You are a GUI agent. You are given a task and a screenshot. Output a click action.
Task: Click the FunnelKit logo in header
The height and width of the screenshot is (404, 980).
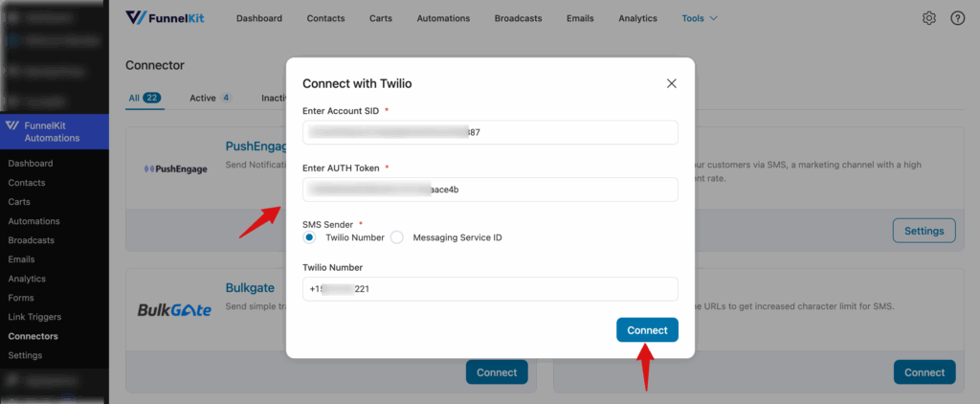coord(165,18)
